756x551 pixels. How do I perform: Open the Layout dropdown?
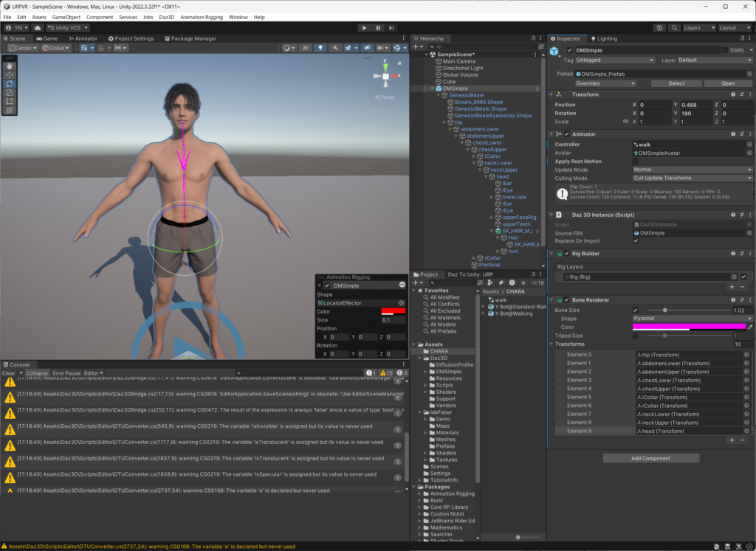(x=734, y=27)
